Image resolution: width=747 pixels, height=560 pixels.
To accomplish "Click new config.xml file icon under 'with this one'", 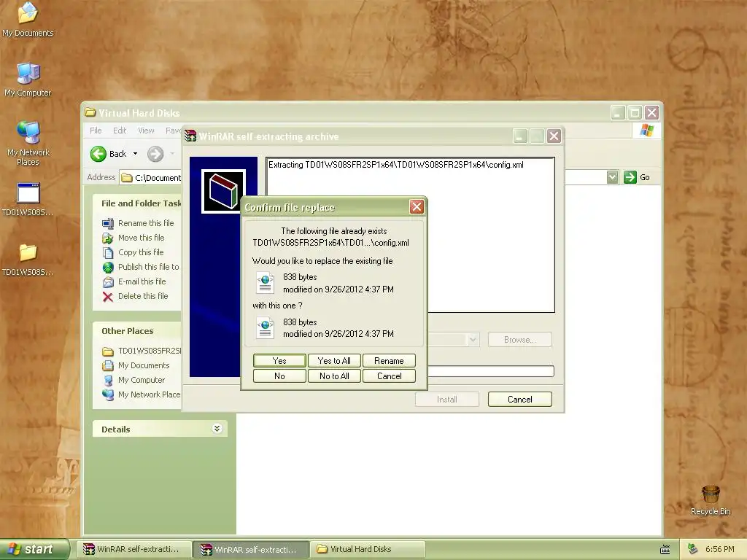I will click(x=265, y=328).
